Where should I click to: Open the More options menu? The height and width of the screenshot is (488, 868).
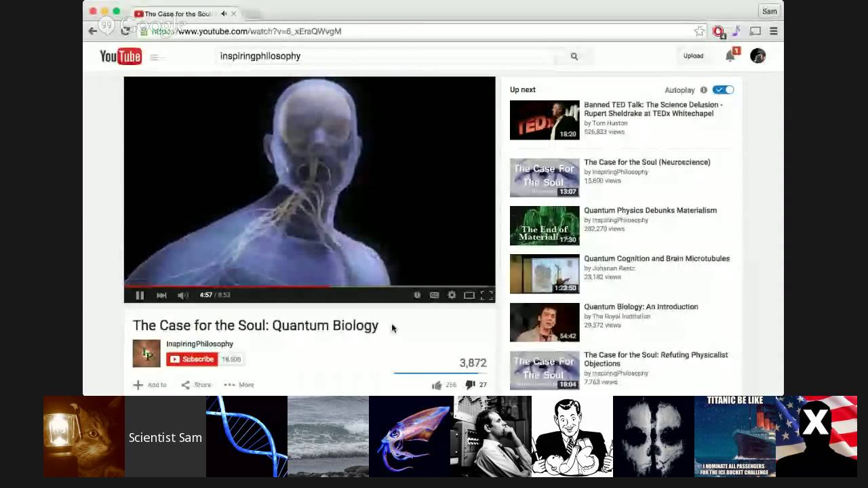(x=239, y=385)
